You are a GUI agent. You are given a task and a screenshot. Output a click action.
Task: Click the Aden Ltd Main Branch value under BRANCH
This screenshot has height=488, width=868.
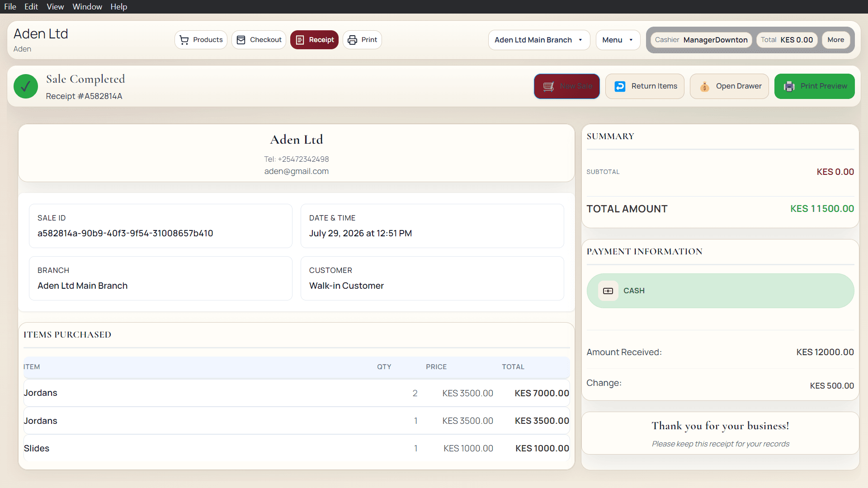tap(82, 286)
